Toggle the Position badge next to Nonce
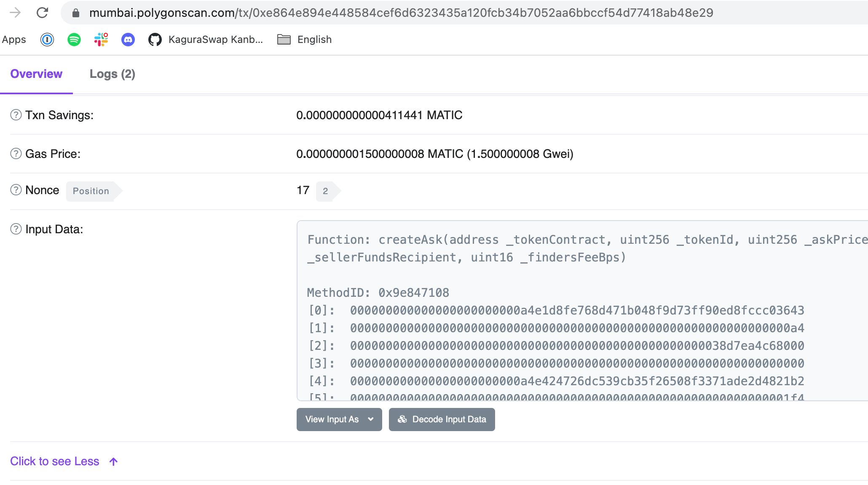This screenshot has height=485, width=868. click(x=91, y=191)
